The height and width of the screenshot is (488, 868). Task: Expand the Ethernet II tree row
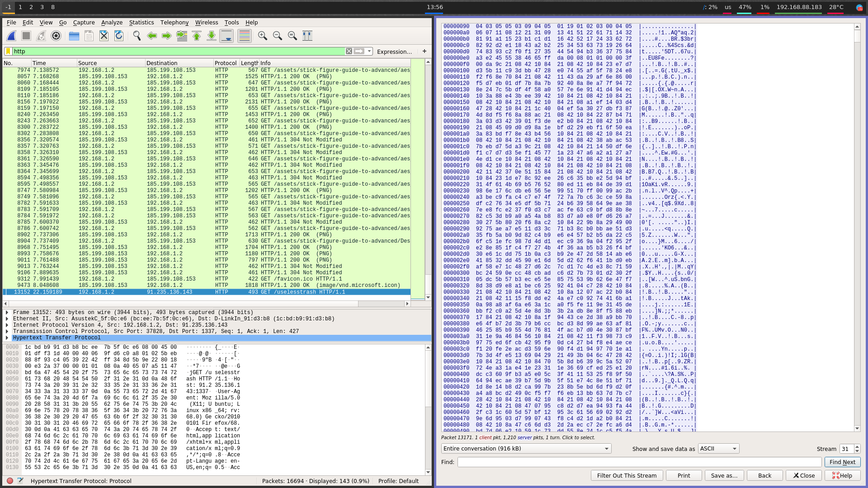point(7,319)
